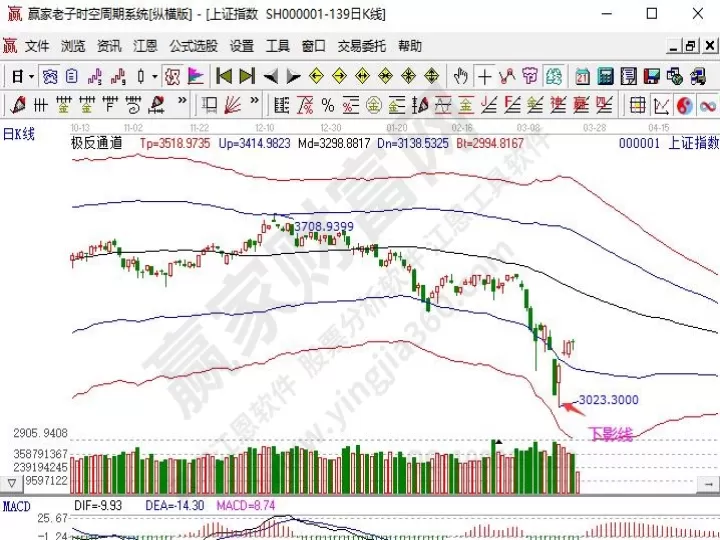Click the calendar date icon

click(x=582, y=76)
